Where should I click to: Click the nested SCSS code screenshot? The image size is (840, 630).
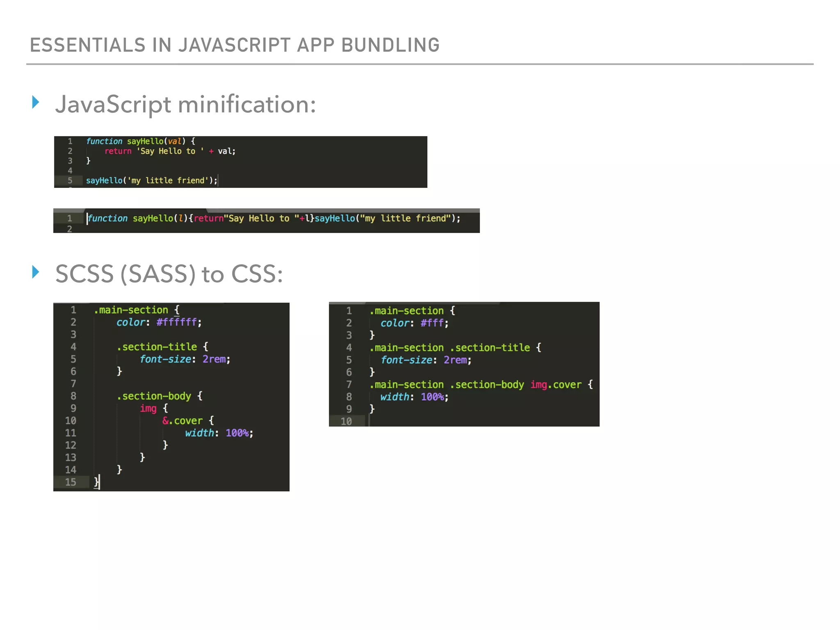click(171, 397)
